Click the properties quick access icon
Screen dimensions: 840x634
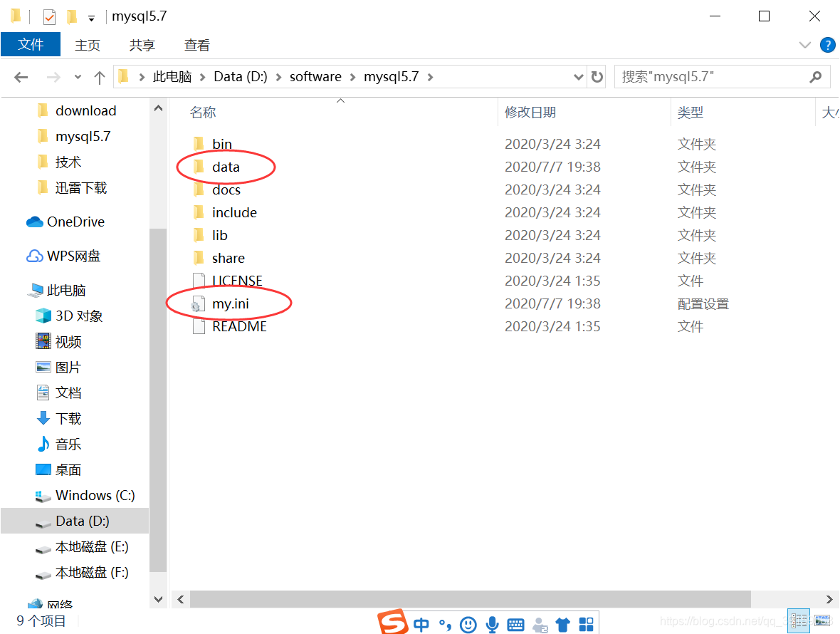coord(49,17)
